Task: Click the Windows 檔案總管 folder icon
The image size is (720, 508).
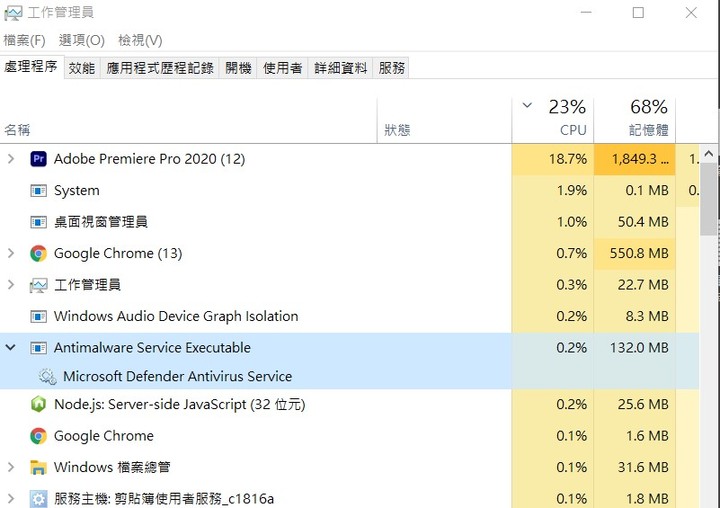Action: pos(39,467)
